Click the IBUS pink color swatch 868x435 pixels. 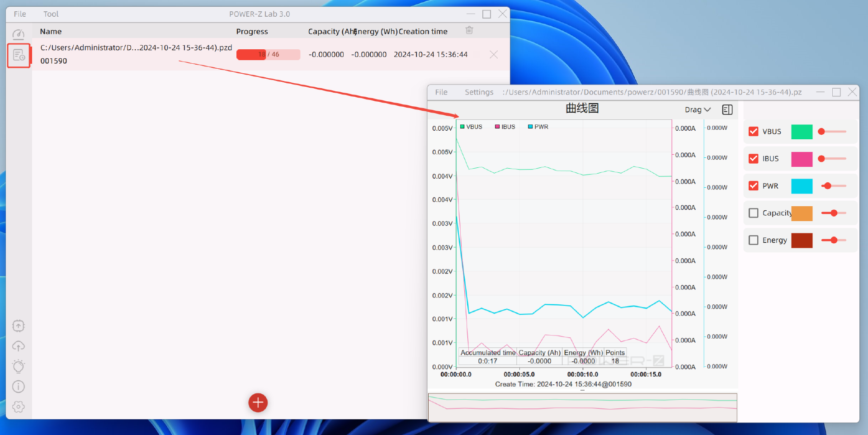coord(802,159)
